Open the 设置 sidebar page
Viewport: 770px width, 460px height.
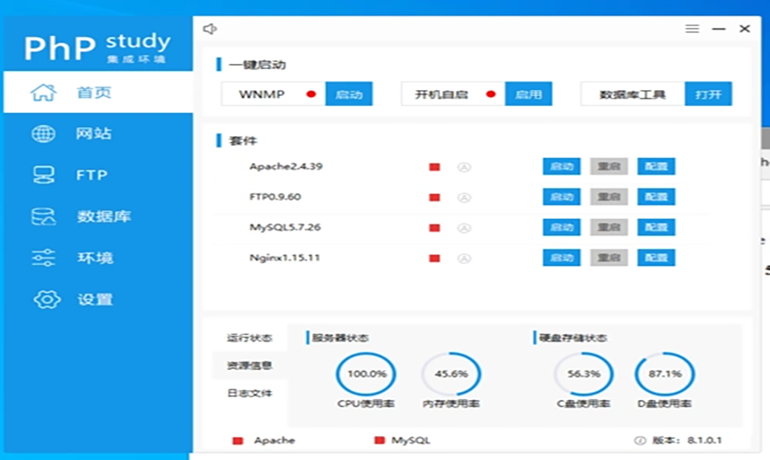[x=95, y=299]
